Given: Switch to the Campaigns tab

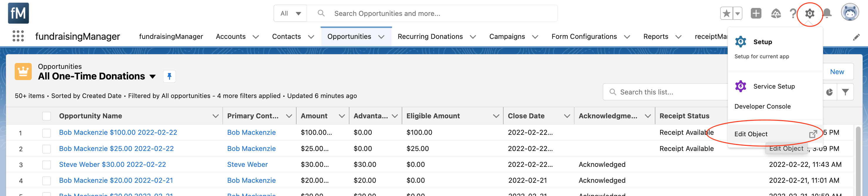Looking at the screenshot, I should [x=507, y=36].
